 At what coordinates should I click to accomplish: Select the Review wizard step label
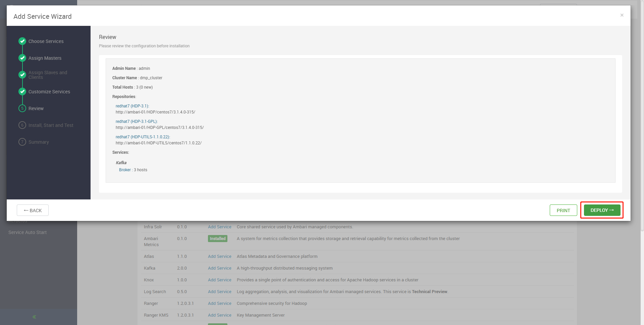(x=36, y=108)
